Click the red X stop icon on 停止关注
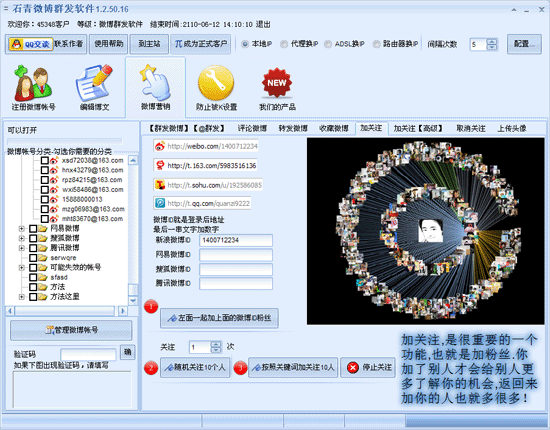This screenshot has height=430, width=550. tap(353, 367)
